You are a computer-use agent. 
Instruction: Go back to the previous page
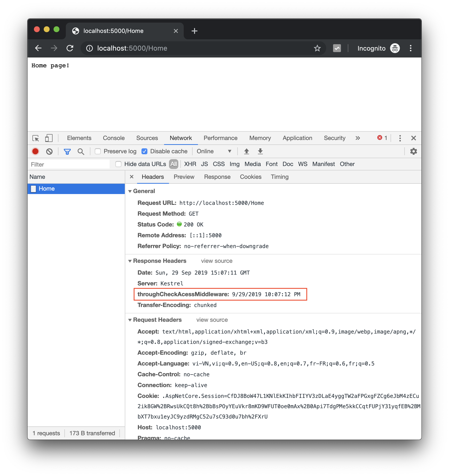(38, 48)
